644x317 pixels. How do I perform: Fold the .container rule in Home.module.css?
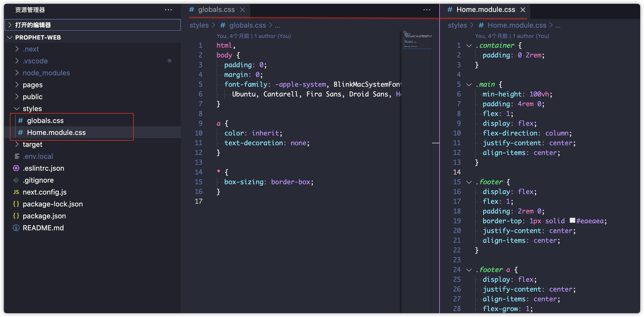469,46
